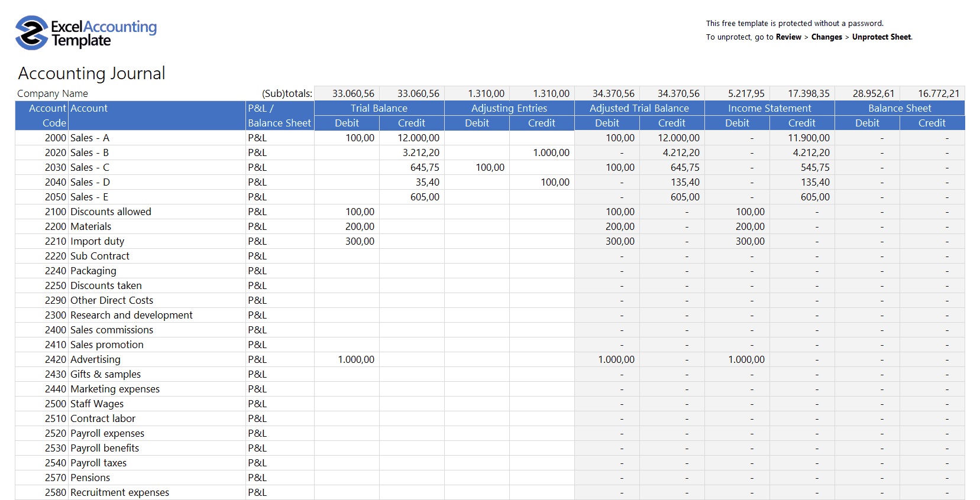Image resolution: width=980 pixels, height=500 pixels.
Task: Click account code 2420 for Advertising
Action: [x=55, y=359]
